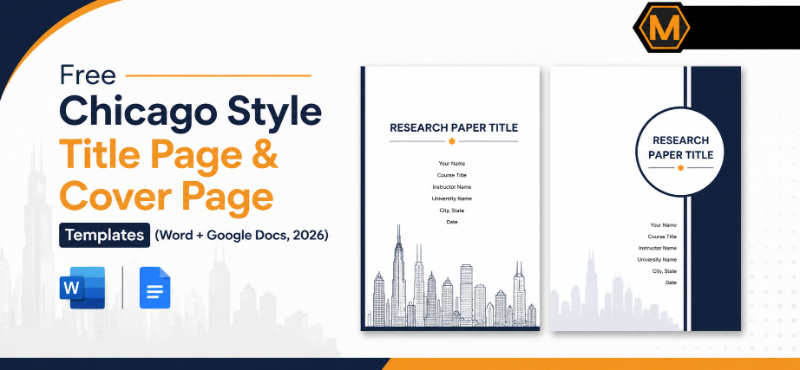Open the right navy-stripe cover page template
Screen dimensions: 800x370
tap(645, 199)
